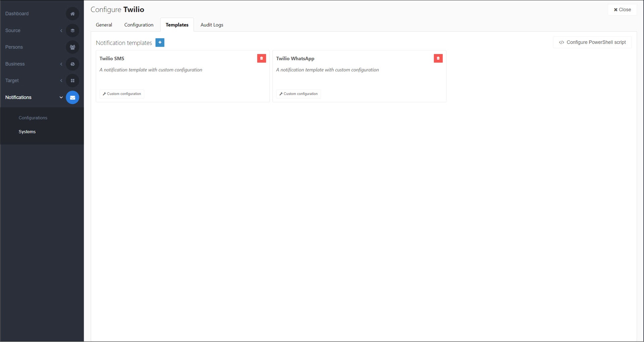
Task: Click the Source layers icon
Action: 72,31
